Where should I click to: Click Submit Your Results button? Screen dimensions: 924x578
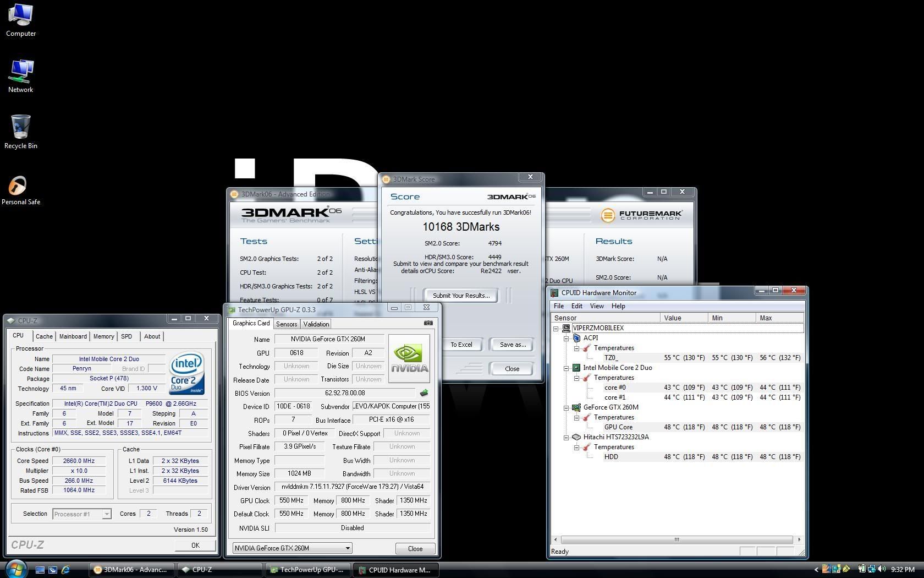tap(461, 296)
